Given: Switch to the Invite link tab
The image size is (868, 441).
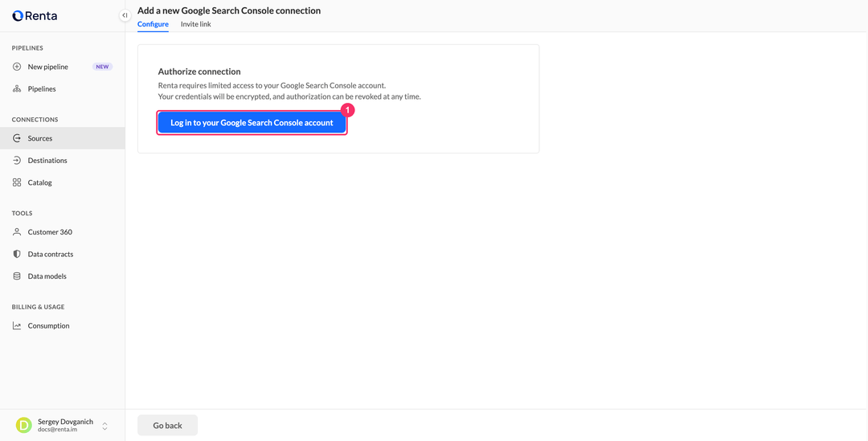Looking at the screenshot, I should click(x=196, y=24).
